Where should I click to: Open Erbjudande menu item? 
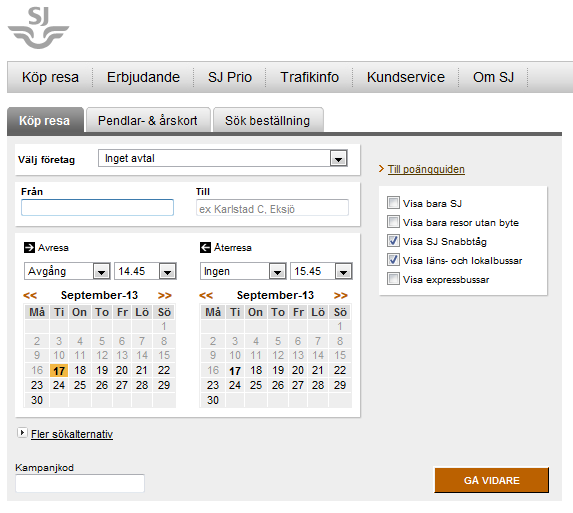143,77
